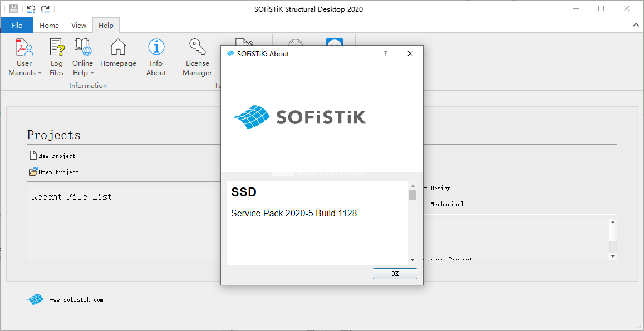Click the Save icon in title bar
The width and height of the screenshot is (644, 331).
coord(13,9)
